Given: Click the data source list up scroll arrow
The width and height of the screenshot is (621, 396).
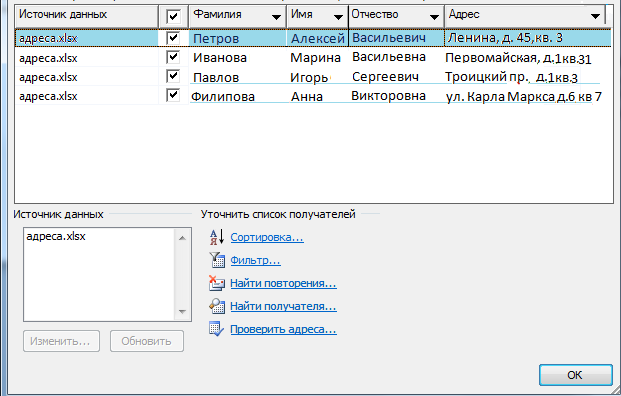Looking at the screenshot, I should pos(182,238).
